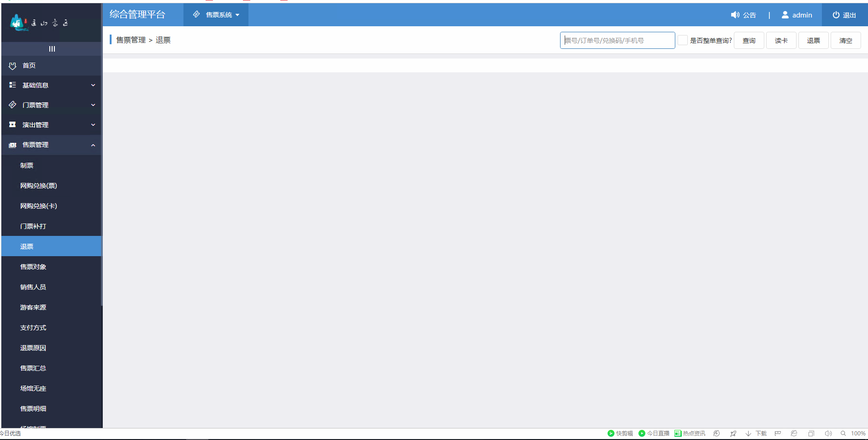
Task: Open the 网购兑换(票) menu item
Action: (x=39, y=186)
